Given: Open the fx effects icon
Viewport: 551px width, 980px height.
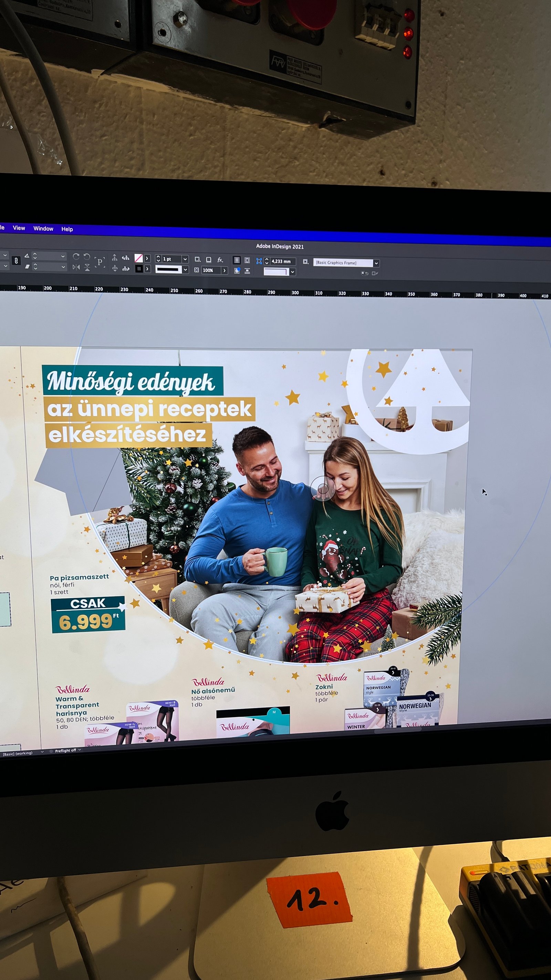Looking at the screenshot, I should click(220, 260).
